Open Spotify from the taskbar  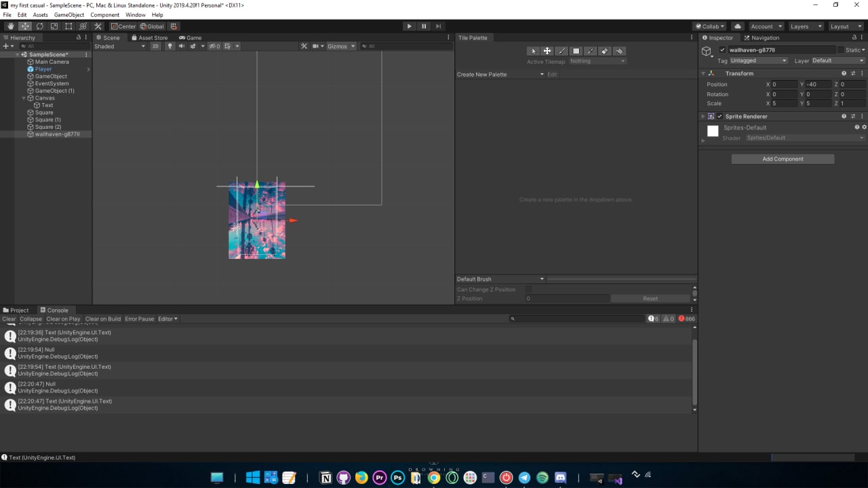pos(542,478)
